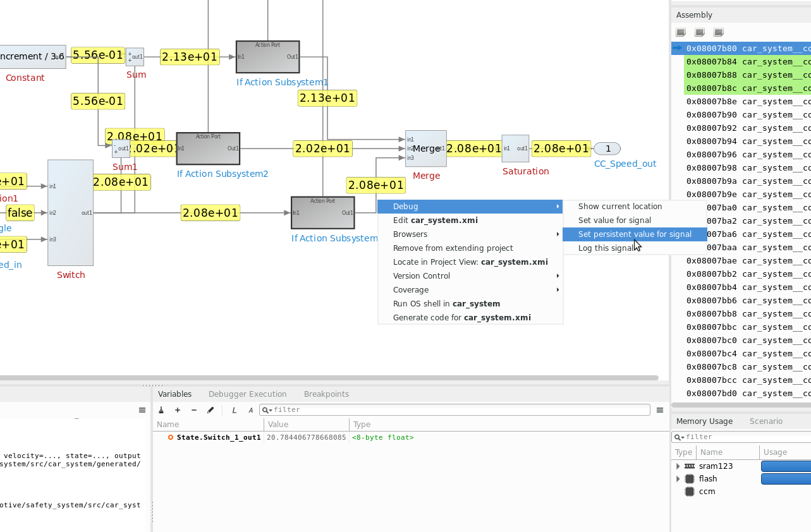811x532 pixels.
Task: Select assembly row 0x08007b84
Action: coord(747,62)
